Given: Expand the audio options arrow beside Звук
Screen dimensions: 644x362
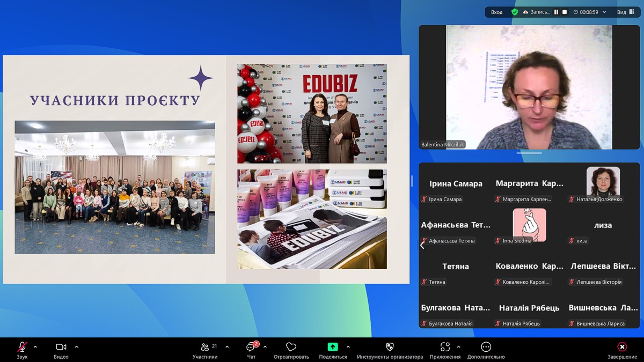Looking at the screenshot, I should [x=35, y=347].
